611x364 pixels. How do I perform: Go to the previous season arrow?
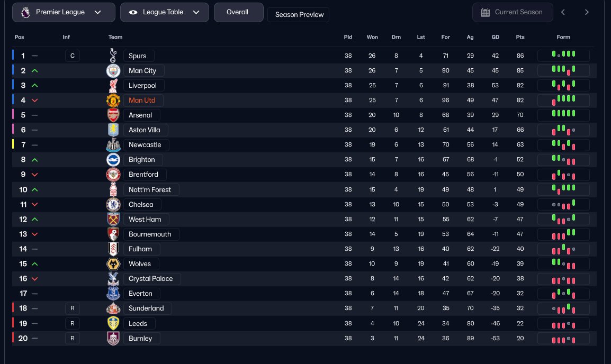pyautogui.click(x=563, y=12)
